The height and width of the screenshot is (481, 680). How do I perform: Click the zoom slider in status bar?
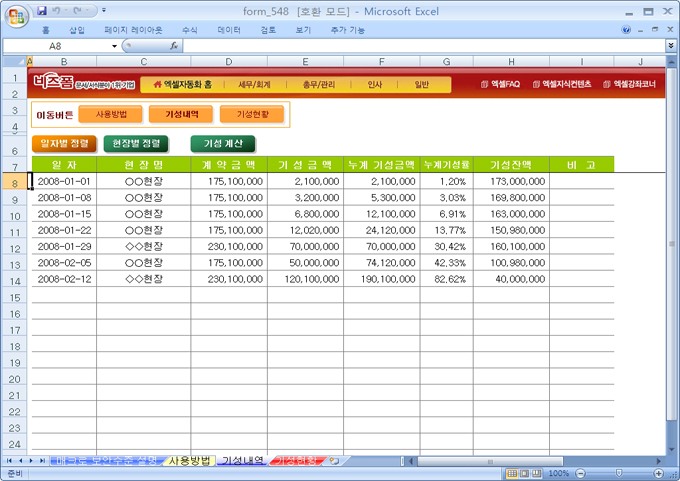tap(619, 473)
